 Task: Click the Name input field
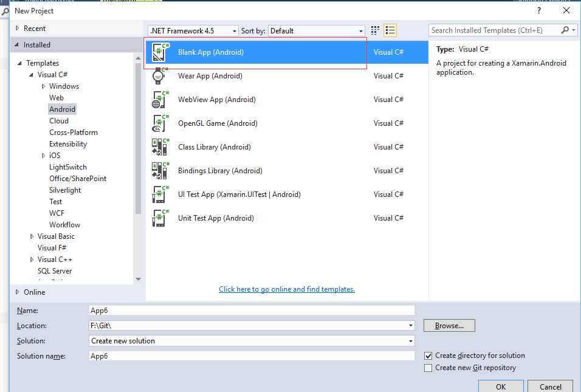[252, 311]
